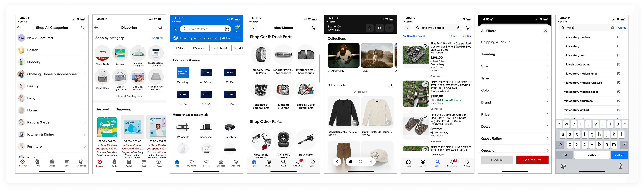
Task: Go back from the Shop All Categories screen
Action: pyautogui.click(x=19, y=28)
